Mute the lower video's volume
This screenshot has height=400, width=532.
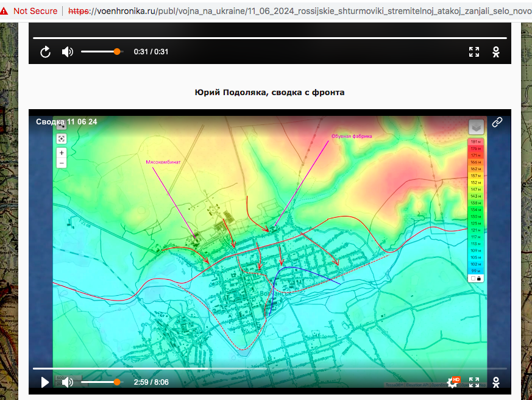point(68,382)
